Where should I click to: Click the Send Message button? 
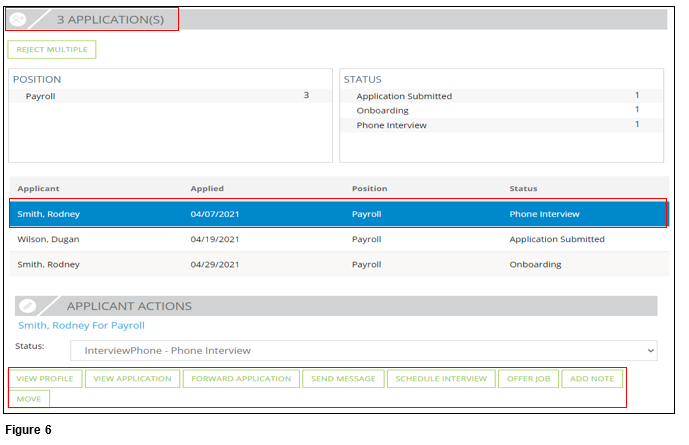[x=343, y=378]
